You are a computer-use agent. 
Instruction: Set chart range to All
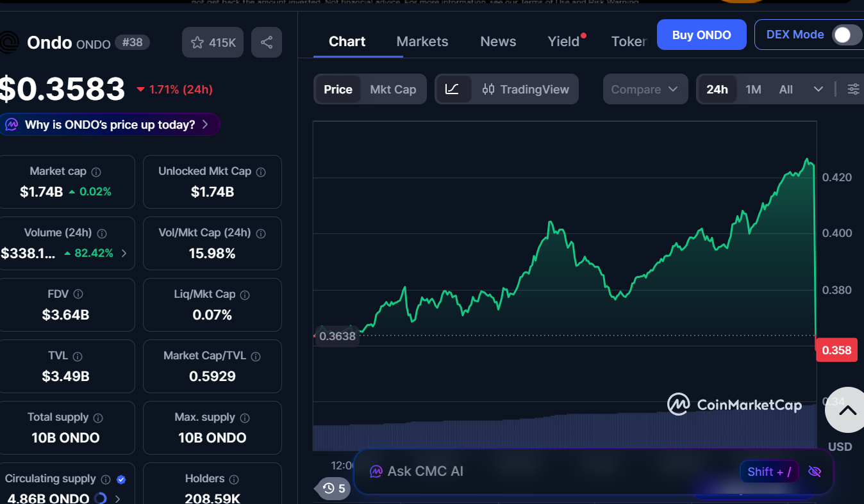786,89
